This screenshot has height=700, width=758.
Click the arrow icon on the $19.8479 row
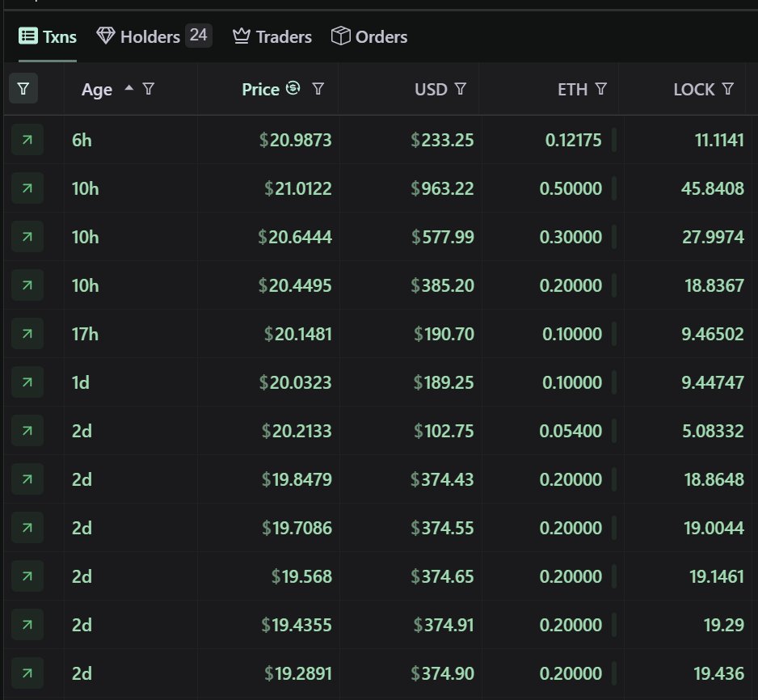click(27, 479)
